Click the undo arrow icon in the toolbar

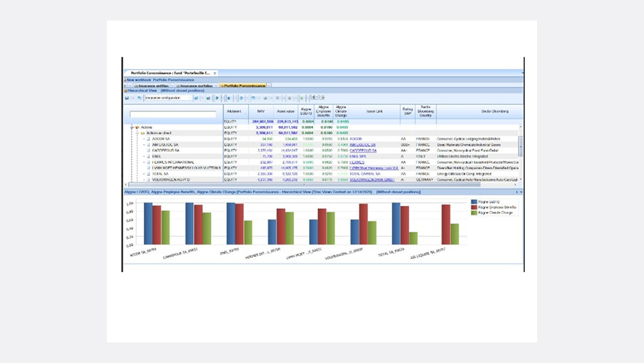coord(139,98)
